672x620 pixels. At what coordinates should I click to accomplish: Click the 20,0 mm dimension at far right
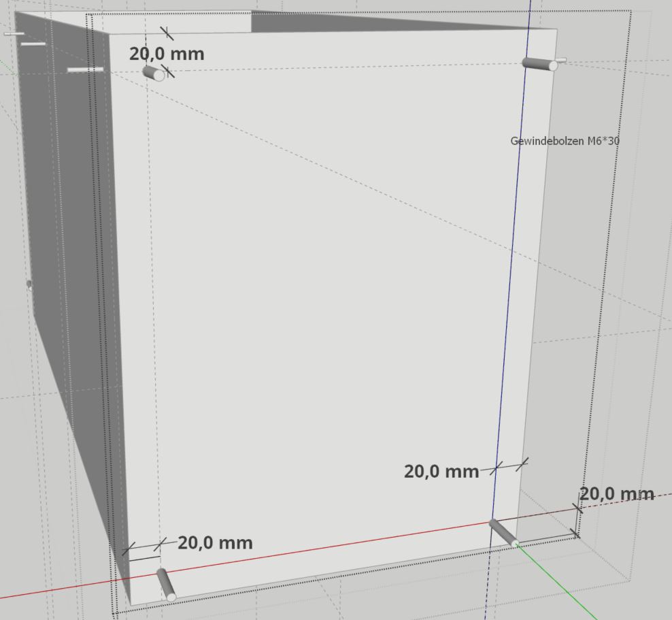coord(617,494)
